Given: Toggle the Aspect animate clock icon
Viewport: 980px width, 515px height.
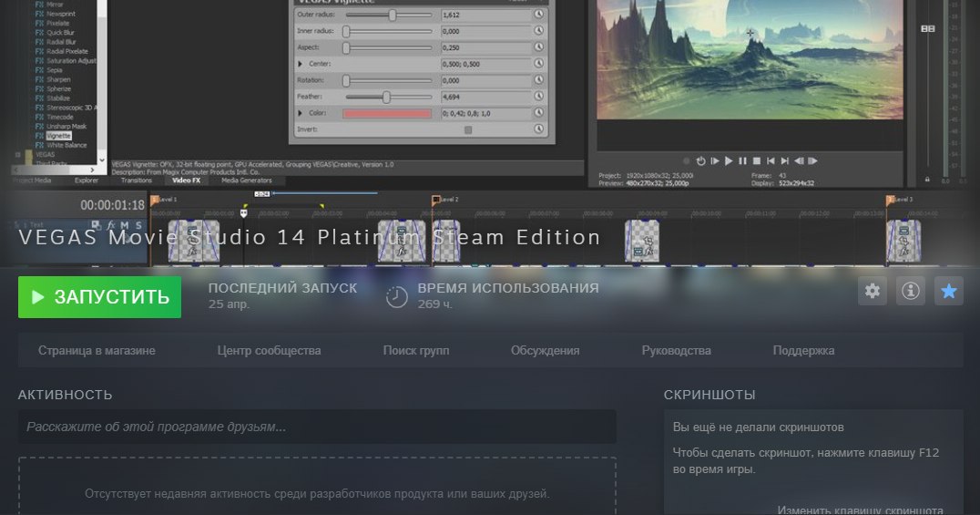Looking at the screenshot, I should (x=539, y=47).
